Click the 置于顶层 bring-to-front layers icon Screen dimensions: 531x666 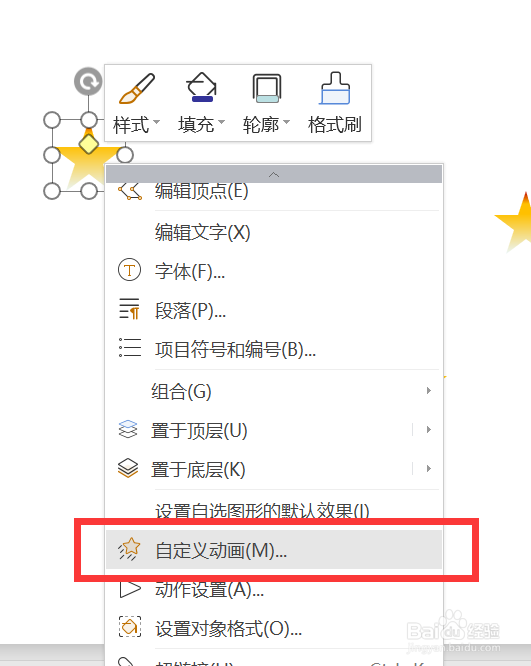point(128,429)
